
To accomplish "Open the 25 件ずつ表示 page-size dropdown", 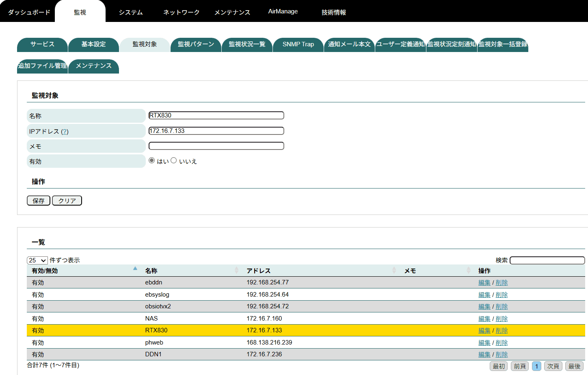I will point(37,260).
